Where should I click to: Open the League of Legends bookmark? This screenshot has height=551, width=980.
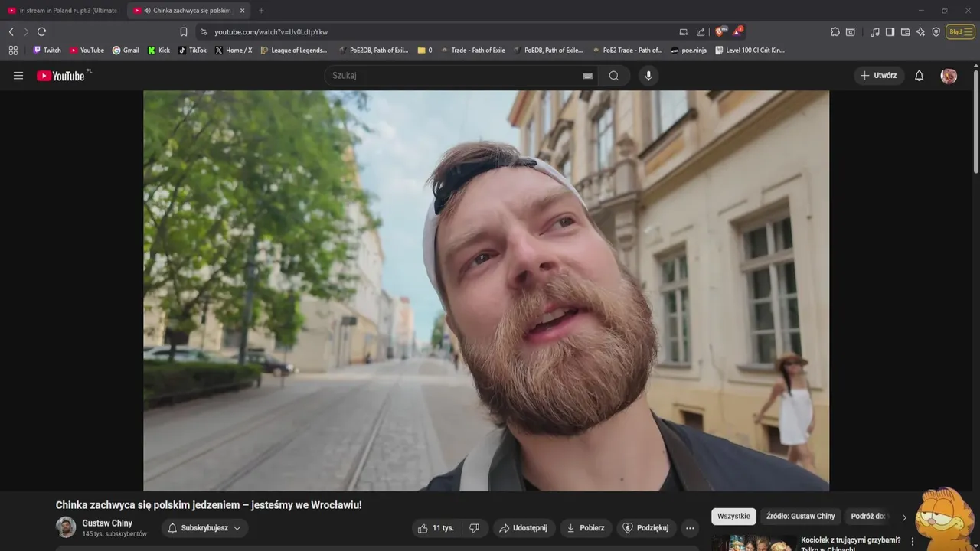[x=293, y=51]
